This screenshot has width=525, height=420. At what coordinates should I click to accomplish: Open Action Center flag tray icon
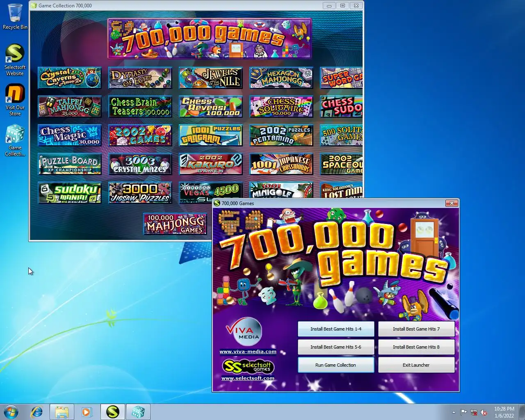click(463, 412)
